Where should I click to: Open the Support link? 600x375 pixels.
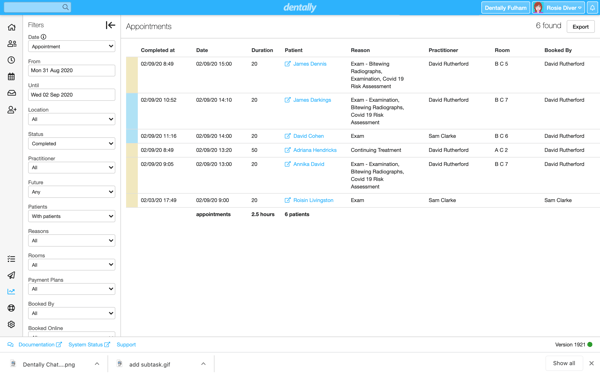(x=126, y=345)
